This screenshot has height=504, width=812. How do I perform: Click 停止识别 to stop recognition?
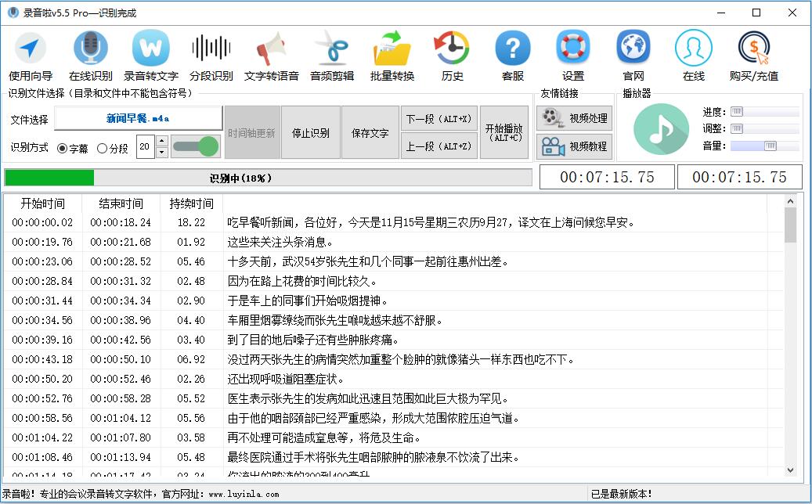(x=311, y=132)
